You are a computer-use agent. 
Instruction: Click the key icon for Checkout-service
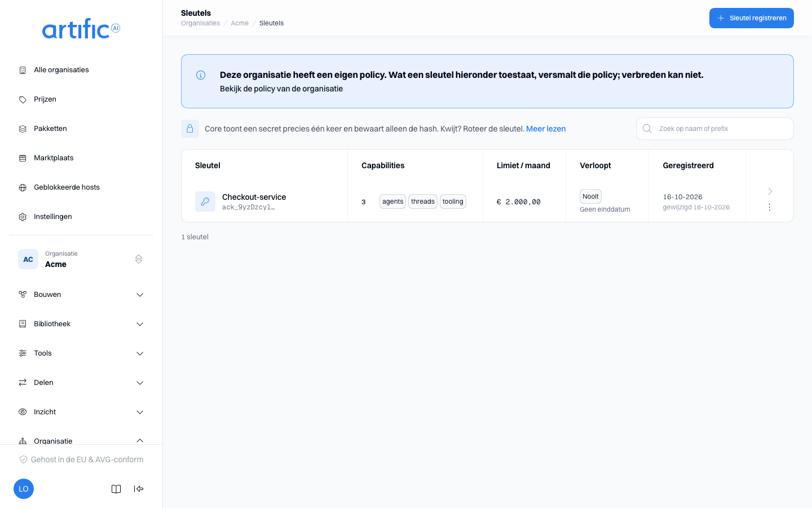[x=205, y=202]
